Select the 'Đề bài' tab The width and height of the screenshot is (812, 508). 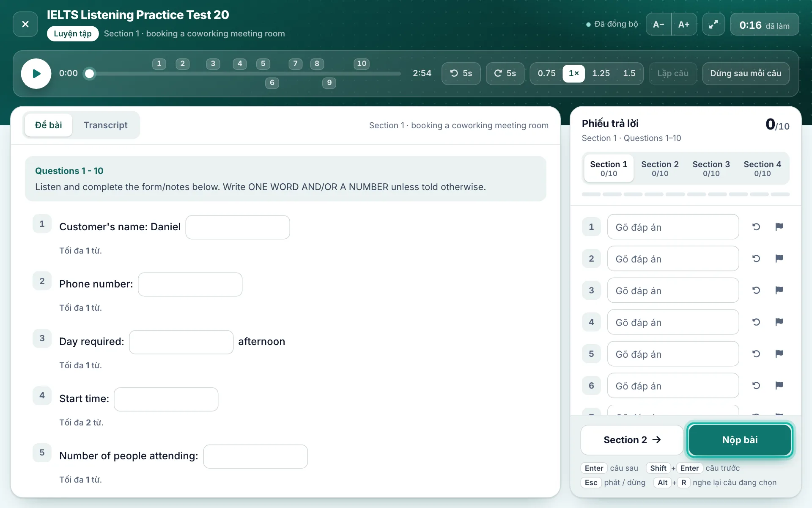tap(49, 125)
